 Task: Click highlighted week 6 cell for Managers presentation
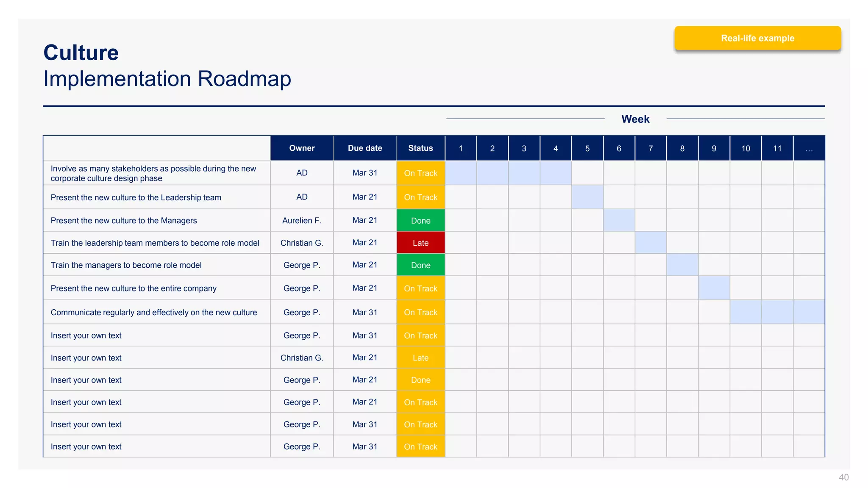(x=619, y=221)
